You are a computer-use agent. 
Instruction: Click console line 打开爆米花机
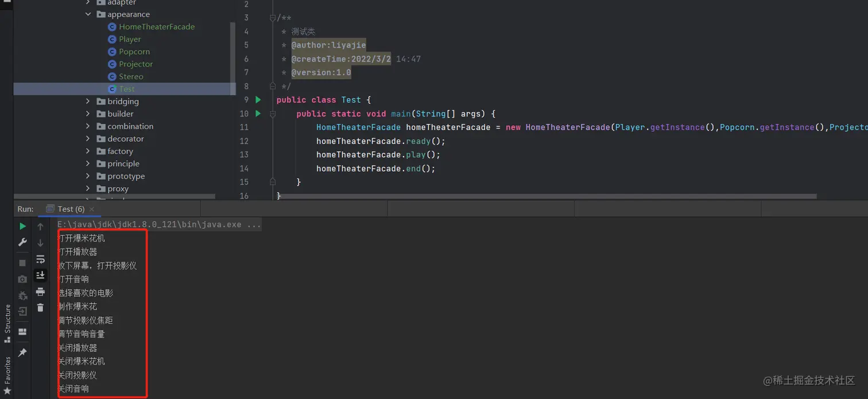pyautogui.click(x=82, y=238)
